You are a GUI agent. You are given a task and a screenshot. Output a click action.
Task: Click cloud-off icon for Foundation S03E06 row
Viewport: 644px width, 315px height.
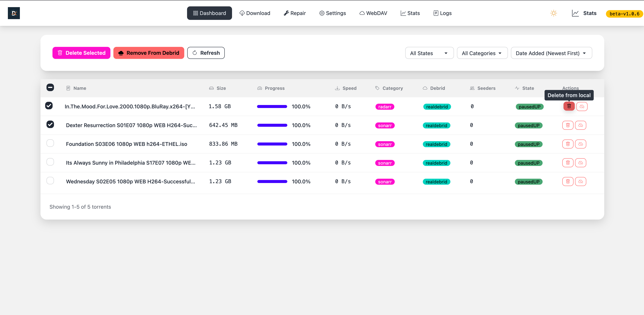click(580, 144)
